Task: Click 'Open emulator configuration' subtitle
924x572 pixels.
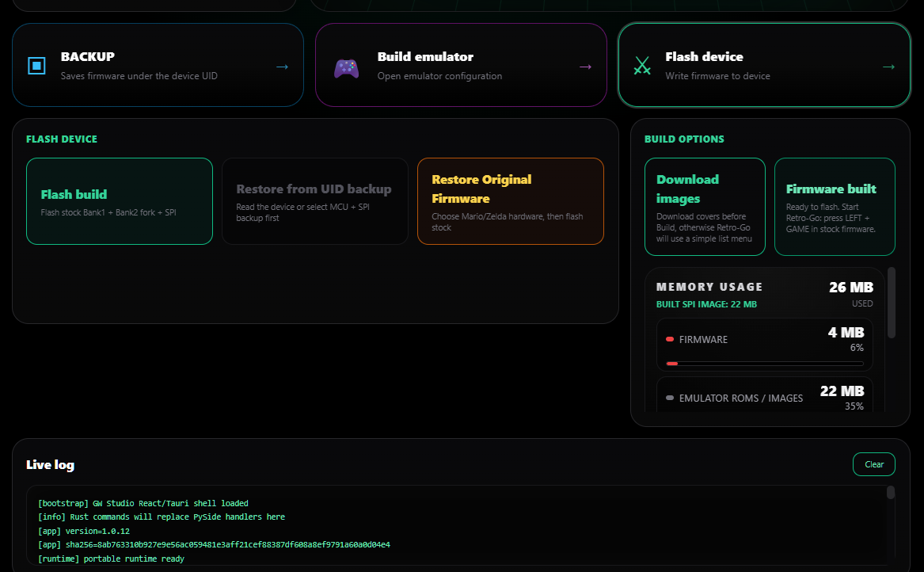Action: coord(439,76)
